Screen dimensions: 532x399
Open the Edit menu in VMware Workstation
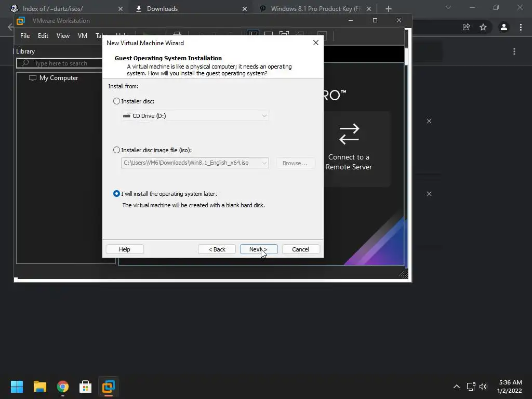[43, 36]
